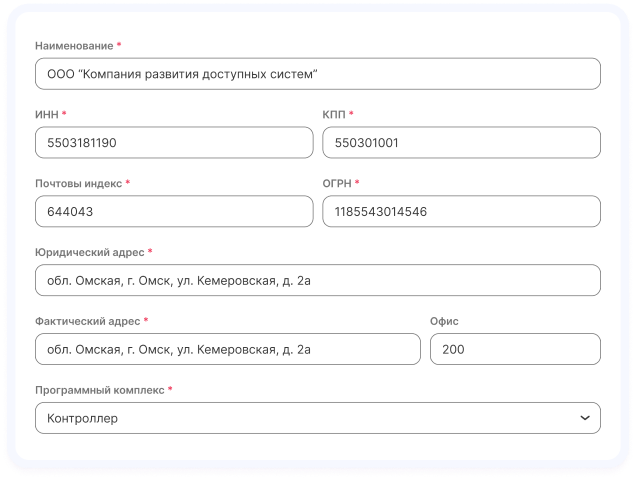Viewport: 636px width, 480px height.
Task: Click the Почтовы индекс label
Action: coord(78,184)
